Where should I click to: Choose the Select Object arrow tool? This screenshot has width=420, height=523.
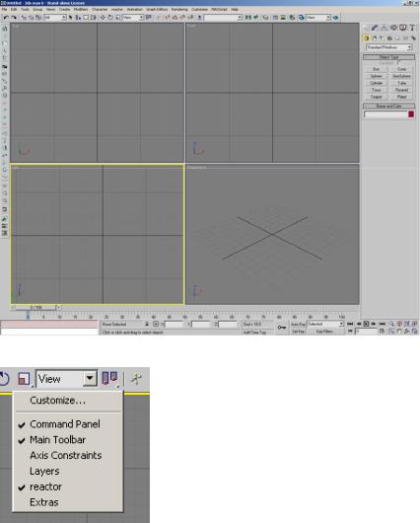(70, 18)
